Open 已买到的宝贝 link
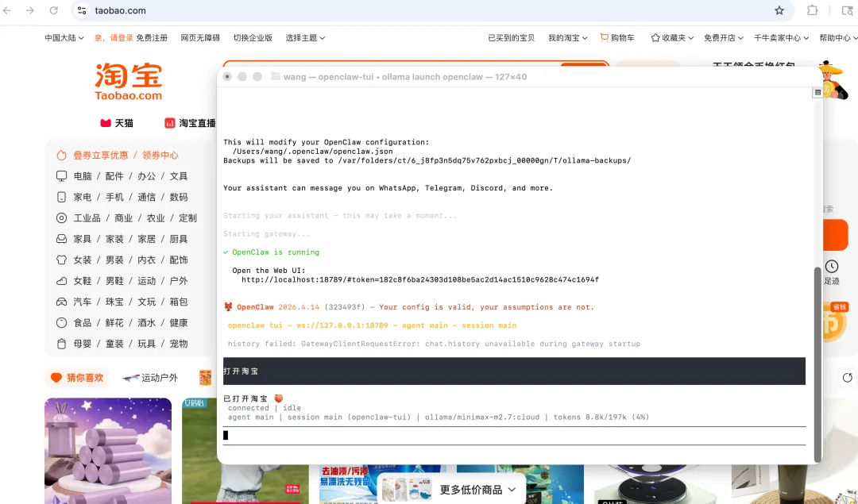The height and width of the screenshot is (504, 858). pos(511,38)
